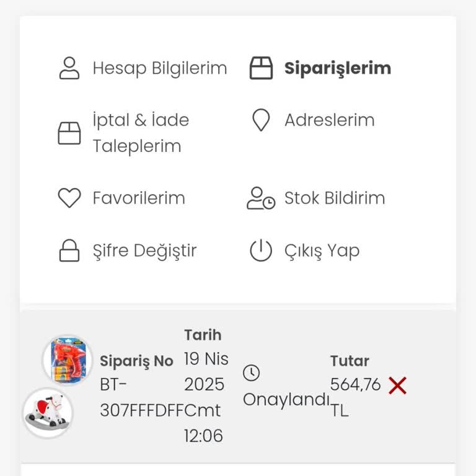This screenshot has width=476, height=476.
Task: Open the red toy gun product thumbnail
Action: click(67, 360)
